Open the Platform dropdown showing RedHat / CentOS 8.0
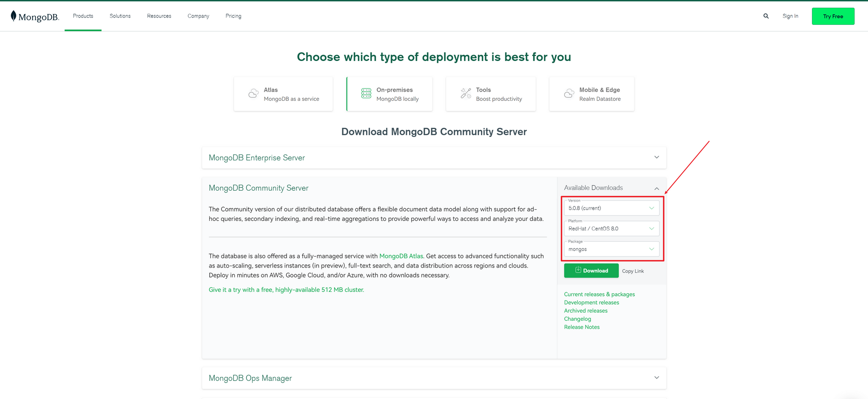Screen dimensions: 868x399 [612, 229]
